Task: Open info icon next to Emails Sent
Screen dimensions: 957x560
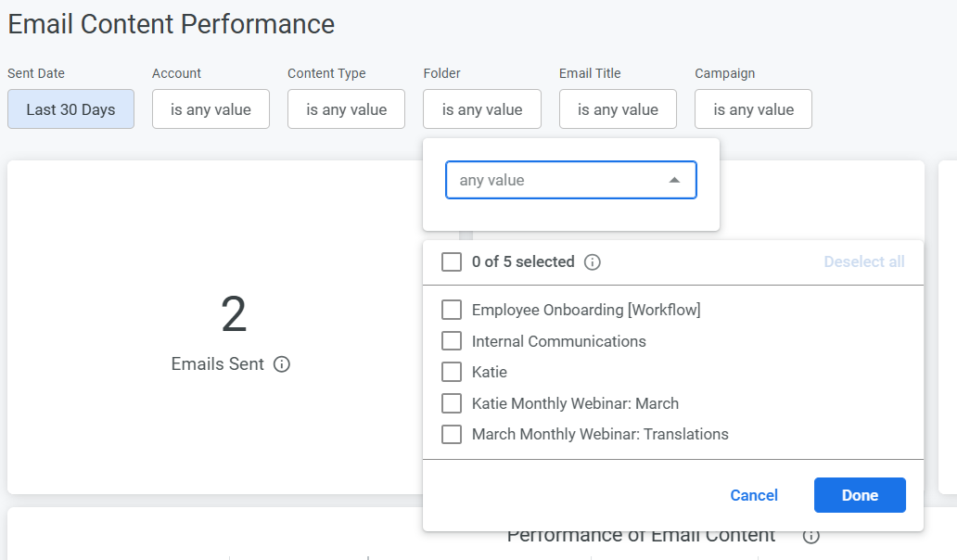Action: (x=281, y=364)
